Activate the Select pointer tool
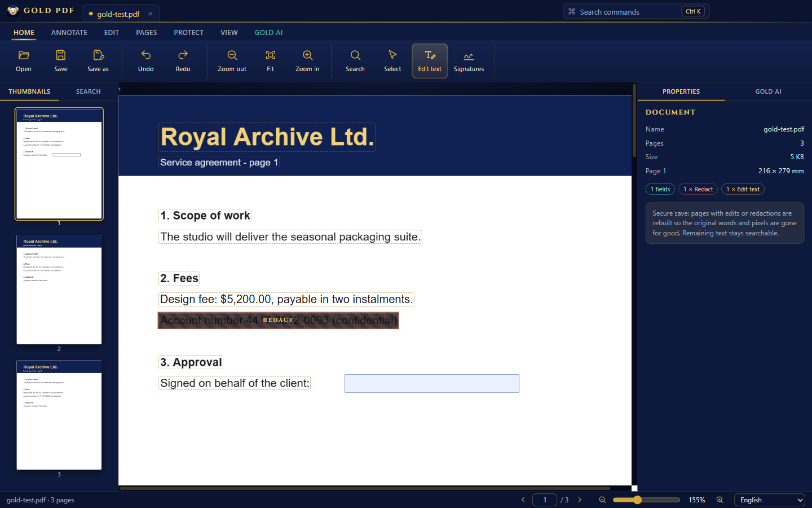This screenshot has height=508, width=812. (392, 61)
